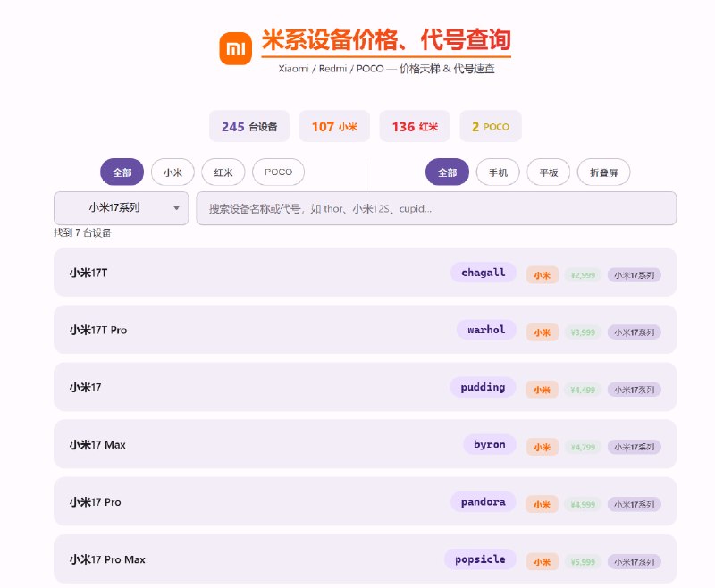Click the 小米17系列 tag in pandora row
Viewport: 715px width, 588px height.
(x=635, y=505)
